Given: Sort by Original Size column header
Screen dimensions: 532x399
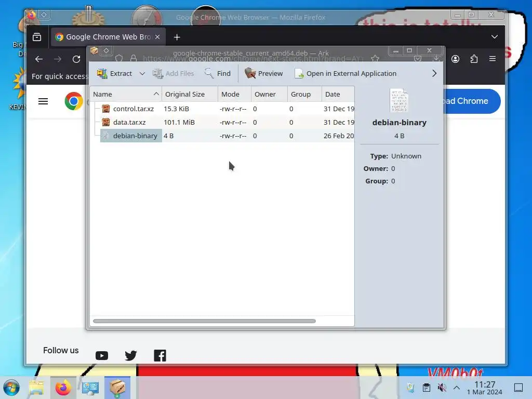Looking at the screenshot, I should pyautogui.click(x=190, y=95).
